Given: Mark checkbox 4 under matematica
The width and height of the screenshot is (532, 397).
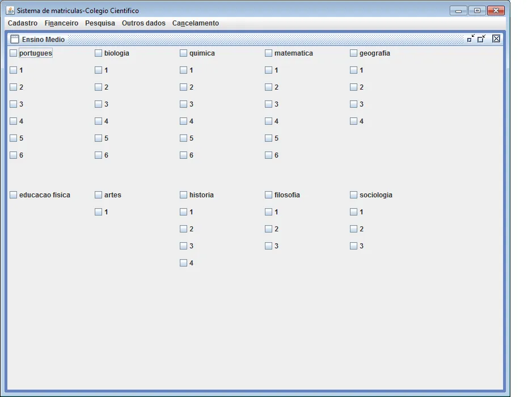Looking at the screenshot, I should click(268, 121).
